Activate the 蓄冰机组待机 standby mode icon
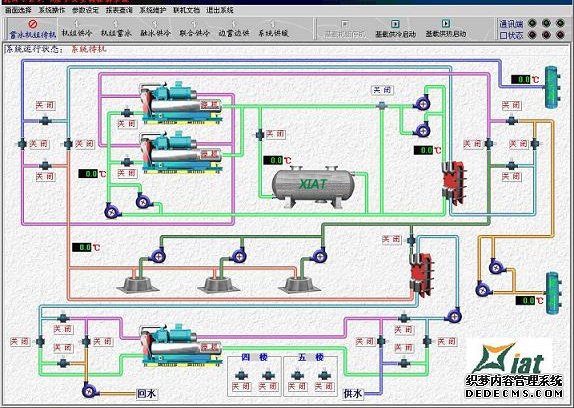 point(33,30)
